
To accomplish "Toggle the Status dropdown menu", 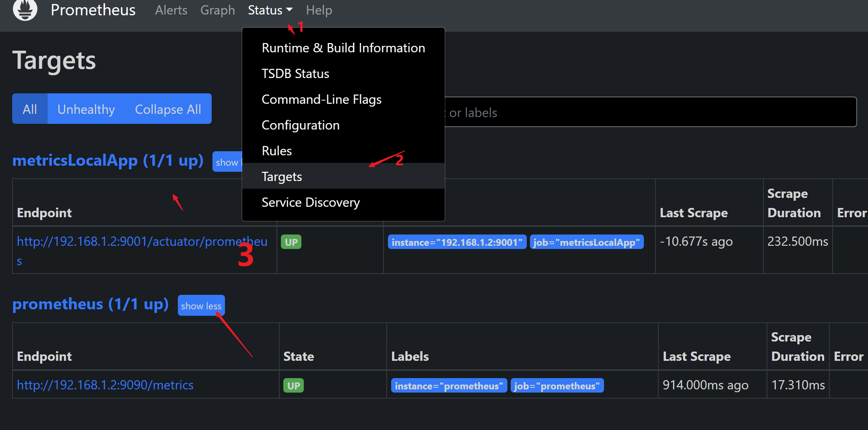I will tap(270, 10).
